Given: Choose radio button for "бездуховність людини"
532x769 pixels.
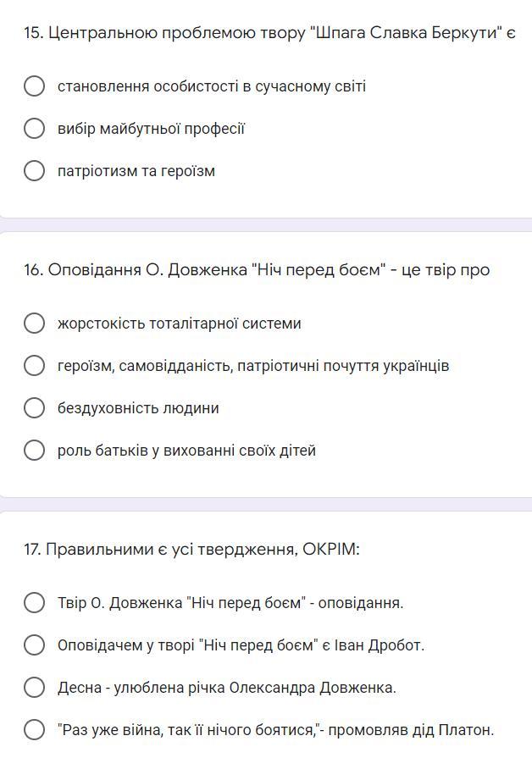Looking at the screenshot, I should pyautogui.click(x=34, y=408).
